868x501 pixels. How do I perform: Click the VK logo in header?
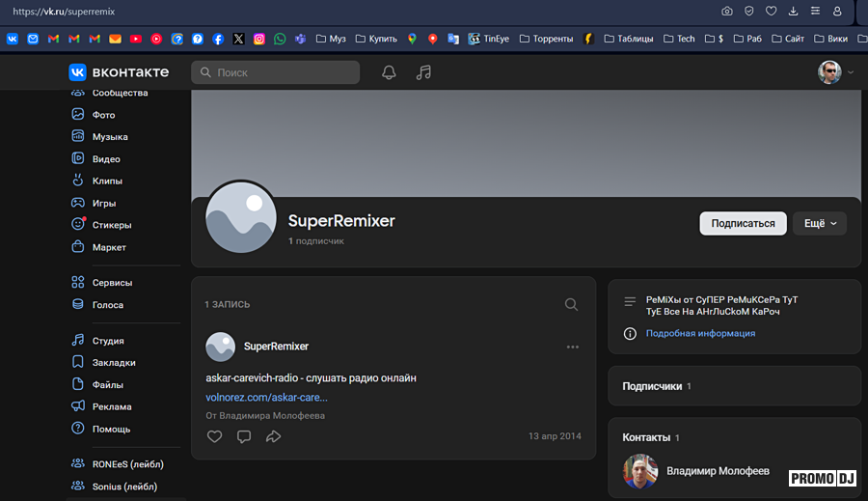pos(118,72)
